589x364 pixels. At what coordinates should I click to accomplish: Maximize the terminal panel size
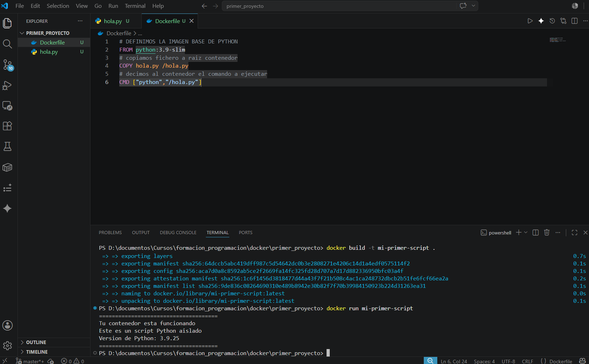[574, 233]
